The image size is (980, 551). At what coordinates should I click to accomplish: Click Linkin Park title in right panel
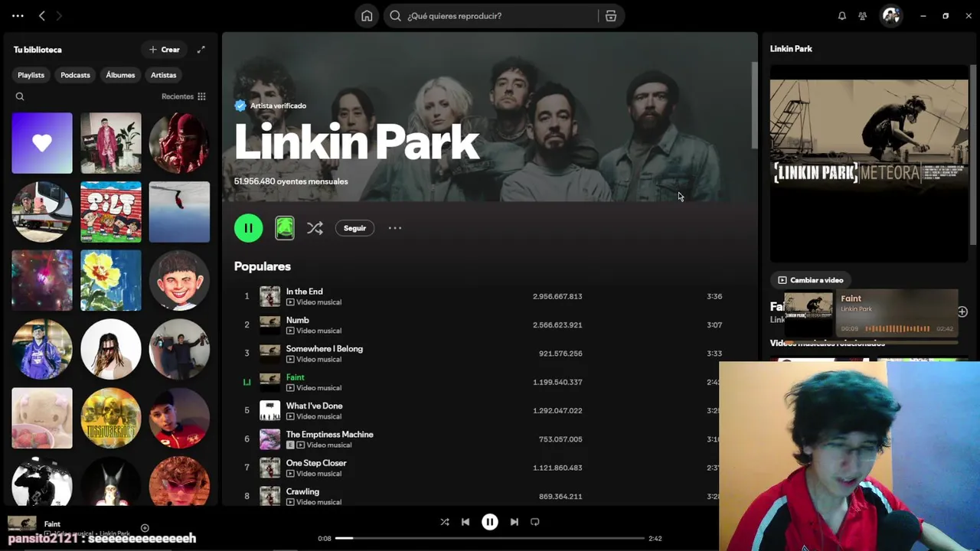pos(791,49)
